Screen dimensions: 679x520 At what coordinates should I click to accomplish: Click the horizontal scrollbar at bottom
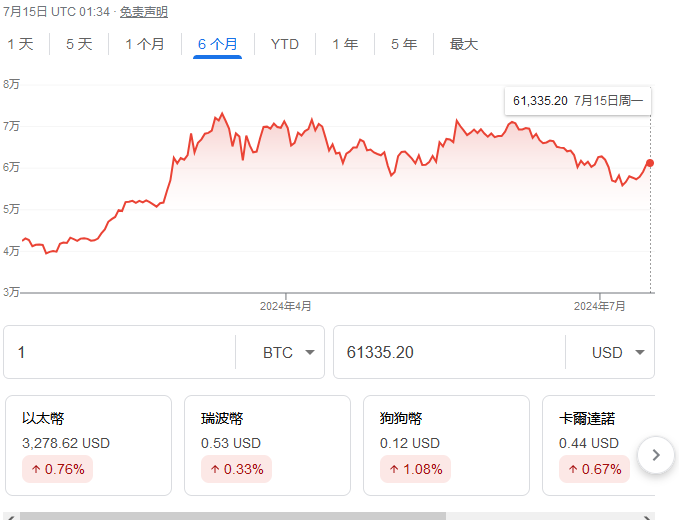coord(230,516)
